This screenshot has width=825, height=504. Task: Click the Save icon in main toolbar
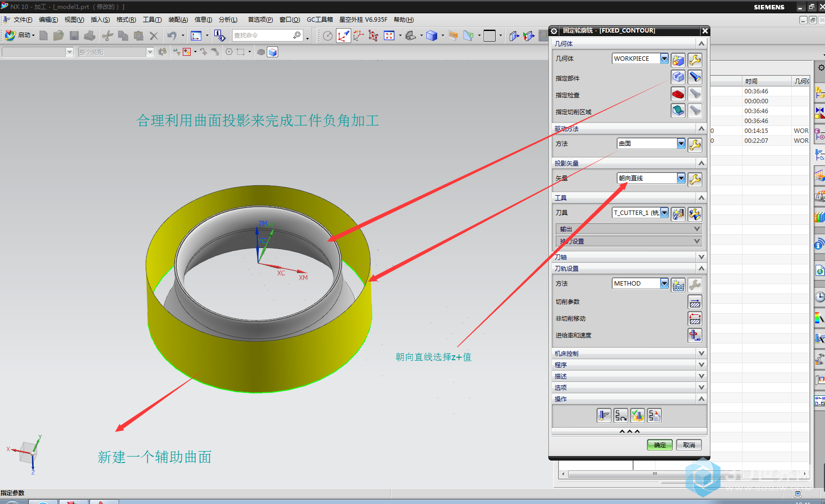[74, 36]
